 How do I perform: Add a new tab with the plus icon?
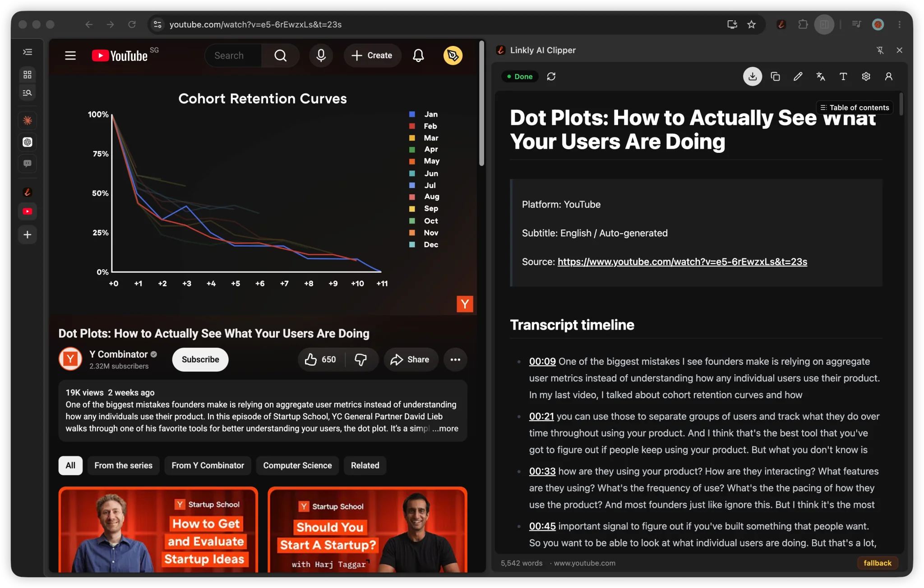click(28, 234)
